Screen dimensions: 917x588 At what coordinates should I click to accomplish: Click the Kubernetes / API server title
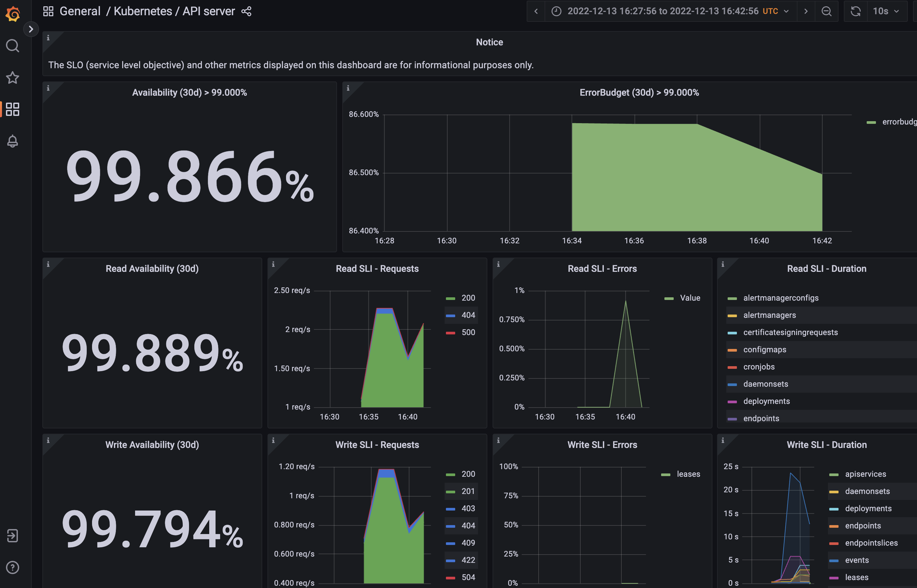pyautogui.click(x=174, y=12)
